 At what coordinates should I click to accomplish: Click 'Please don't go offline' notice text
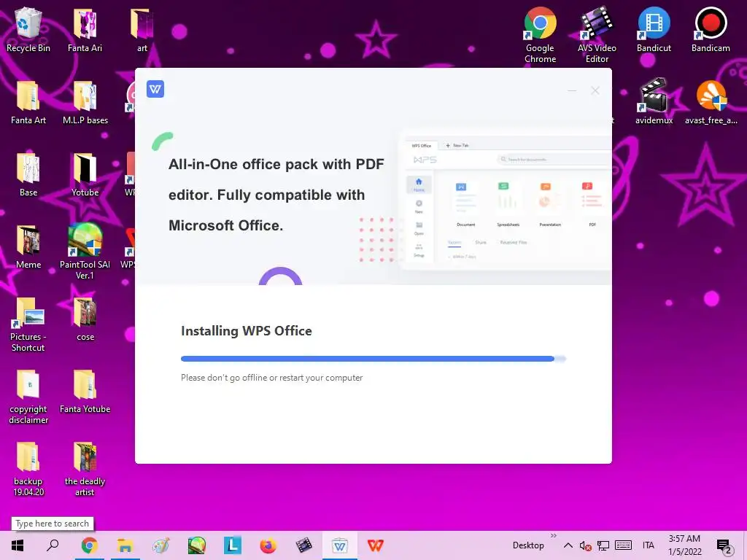271,378
